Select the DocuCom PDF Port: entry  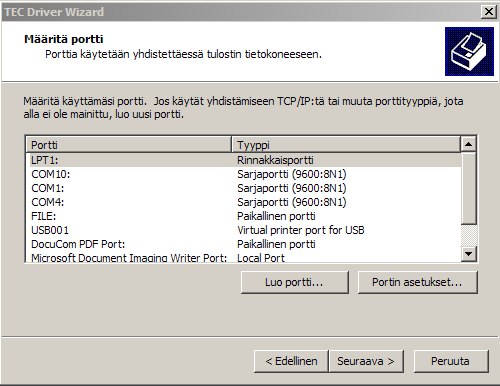[x=244, y=244]
